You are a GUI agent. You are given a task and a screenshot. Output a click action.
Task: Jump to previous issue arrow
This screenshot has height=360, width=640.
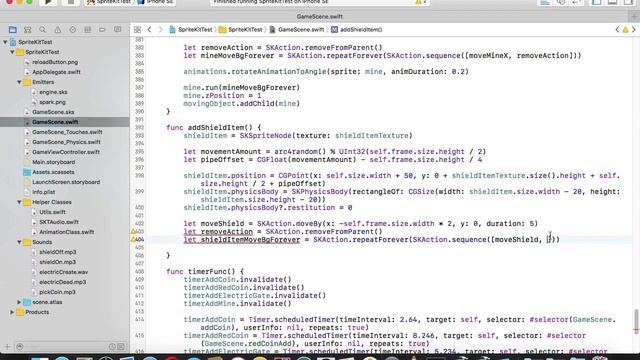[617, 30]
